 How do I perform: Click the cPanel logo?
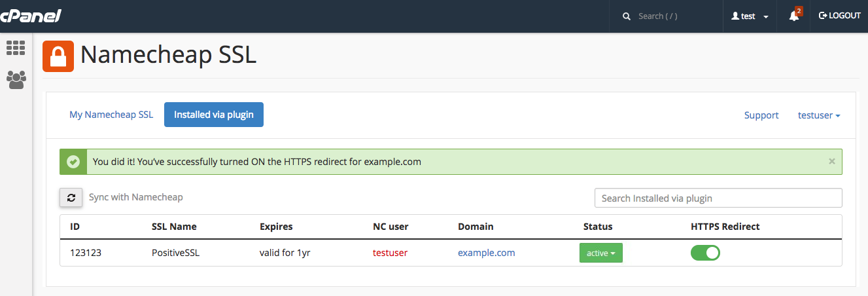(30, 15)
